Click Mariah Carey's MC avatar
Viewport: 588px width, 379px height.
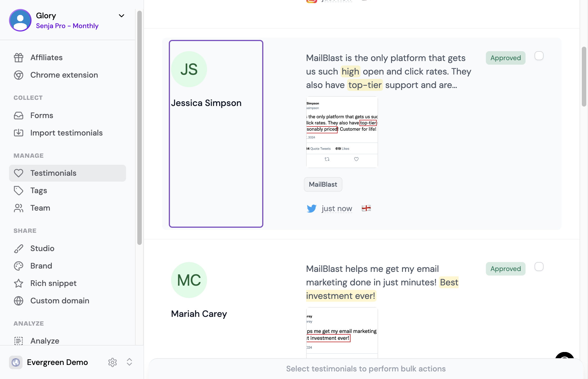click(189, 280)
